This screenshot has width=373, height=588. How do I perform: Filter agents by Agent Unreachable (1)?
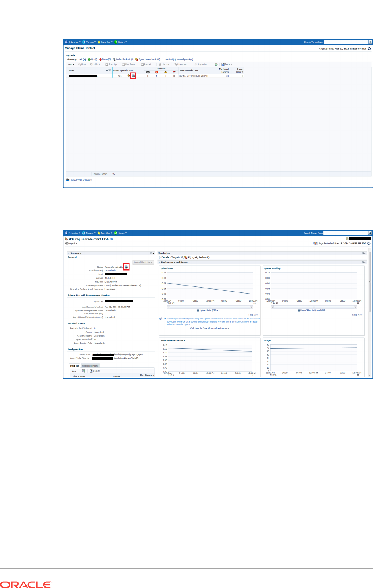point(148,60)
